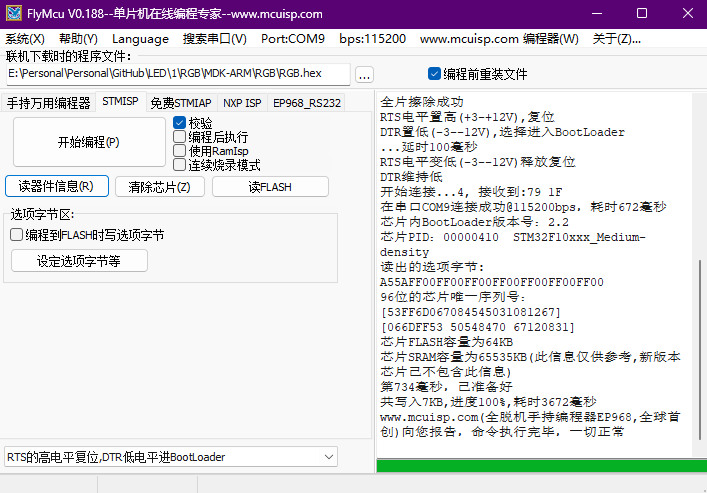The height and width of the screenshot is (493, 707).
Task: Enable the 连续烧录模式 checkbox
Action: tap(179, 165)
